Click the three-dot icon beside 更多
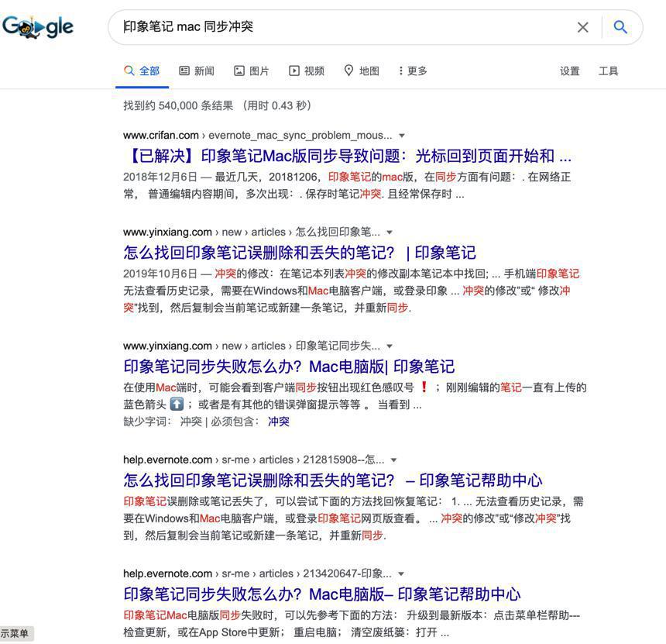 [x=400, y=71]
